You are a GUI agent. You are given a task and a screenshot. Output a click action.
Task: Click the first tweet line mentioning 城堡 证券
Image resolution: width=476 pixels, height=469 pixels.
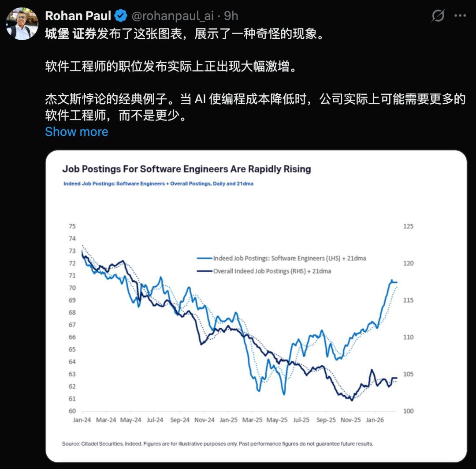(x=184, y=34)
